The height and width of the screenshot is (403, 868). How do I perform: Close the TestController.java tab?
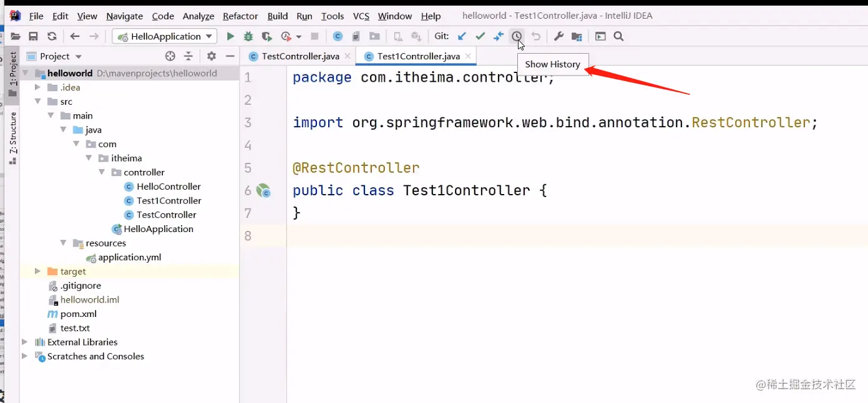pos(348,56)
